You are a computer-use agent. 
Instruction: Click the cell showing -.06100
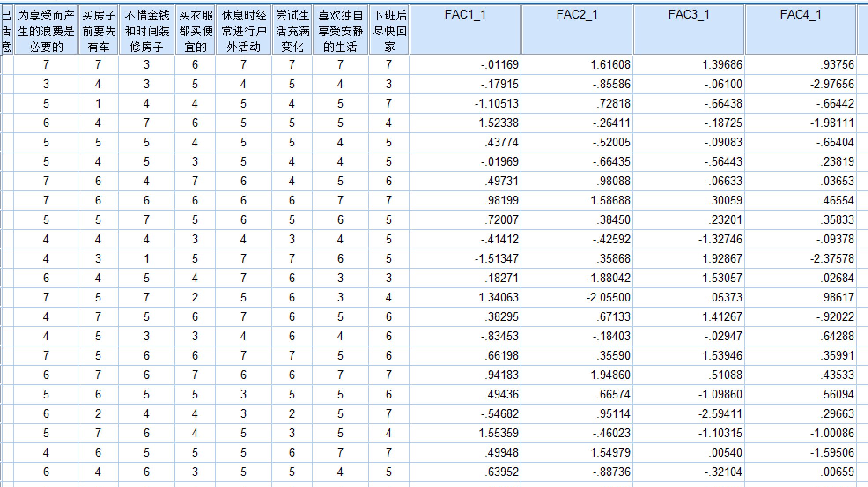[689, 84]
